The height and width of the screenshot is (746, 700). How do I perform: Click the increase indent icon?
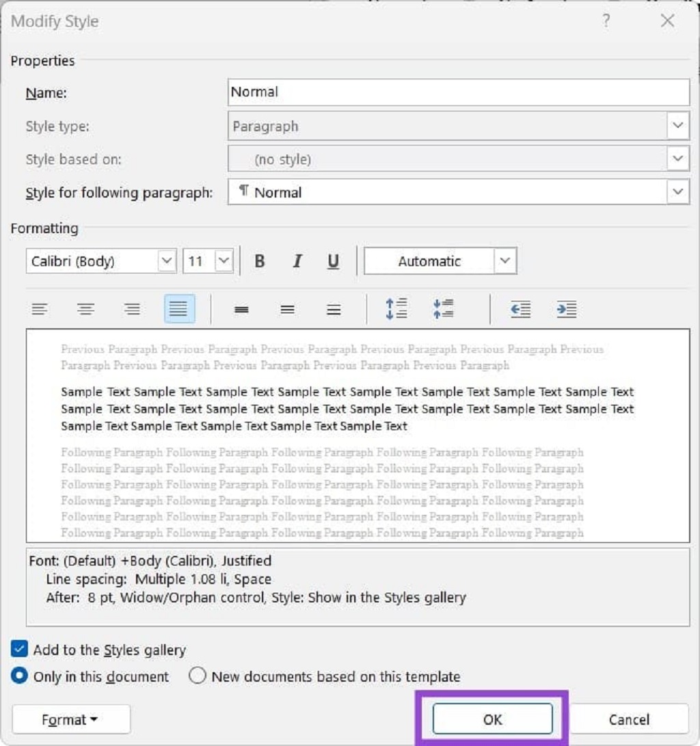click(x=567, y=309)
